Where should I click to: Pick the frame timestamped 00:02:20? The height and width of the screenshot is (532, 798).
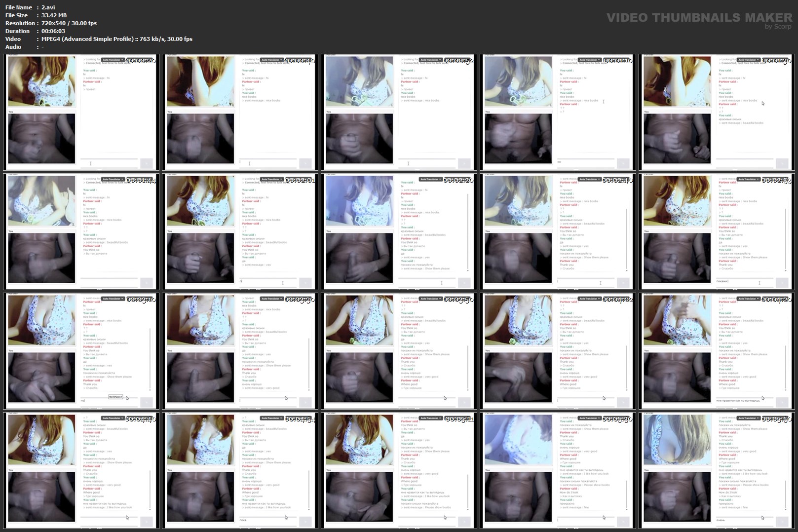point(399,231)
